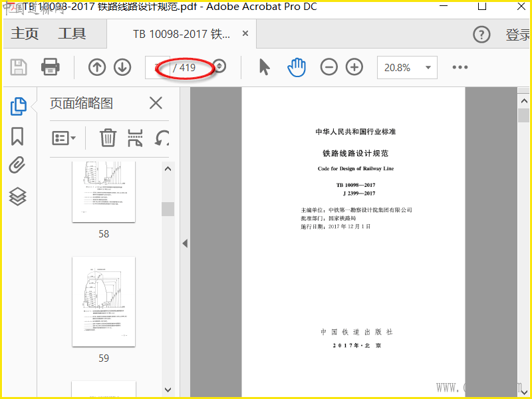Click the 铁路线路设计规范 title text
This screenshot has height=399, width=532.
coord(356,154)
